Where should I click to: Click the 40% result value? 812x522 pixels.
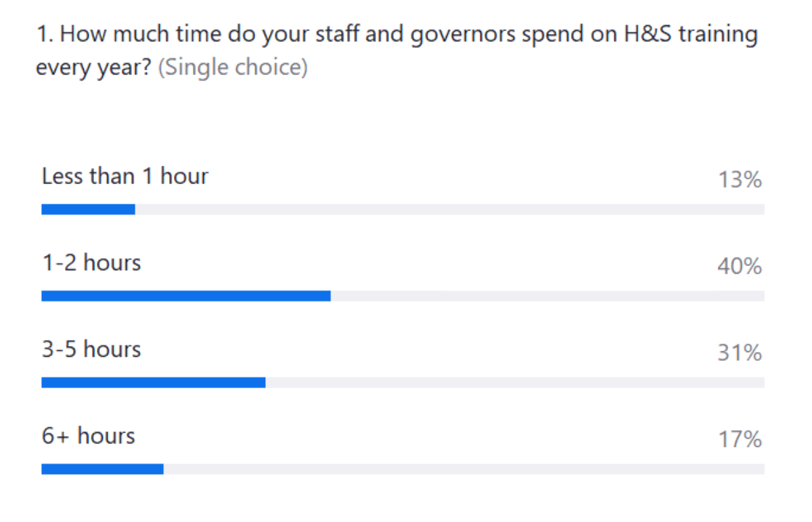click(740, 267)
